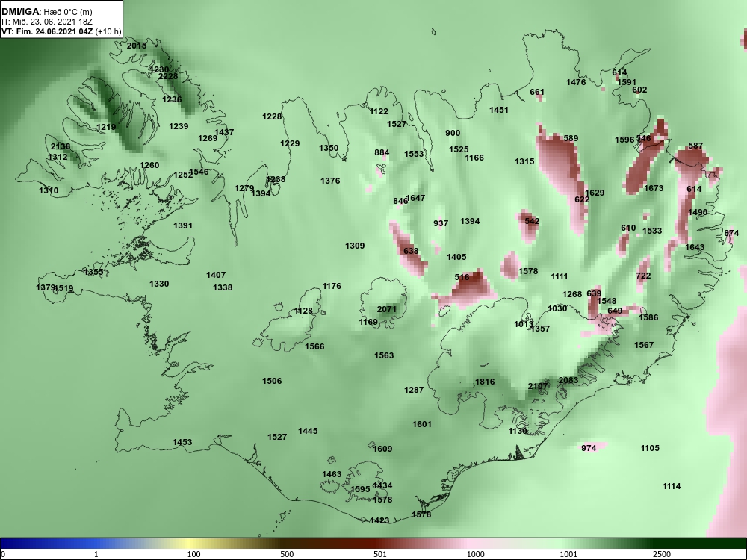Select the '1601' map value

coord(422,424)
